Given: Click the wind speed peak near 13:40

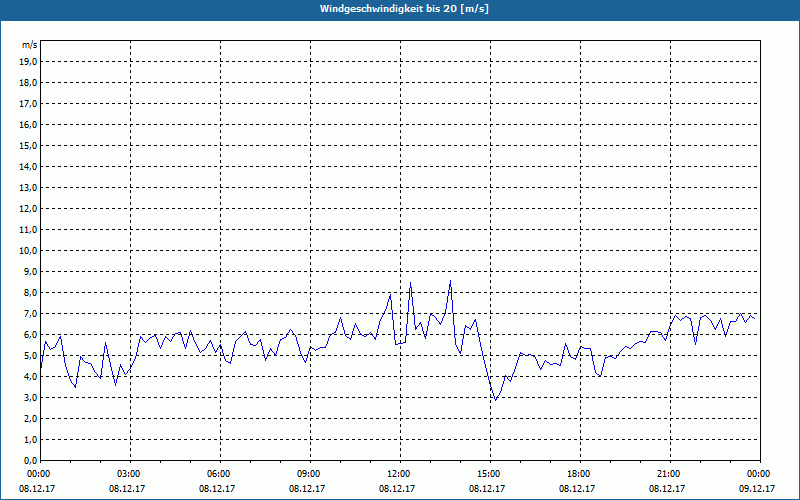Looking at the screenshot, I should pyautogui.click(x=450, y=281).
